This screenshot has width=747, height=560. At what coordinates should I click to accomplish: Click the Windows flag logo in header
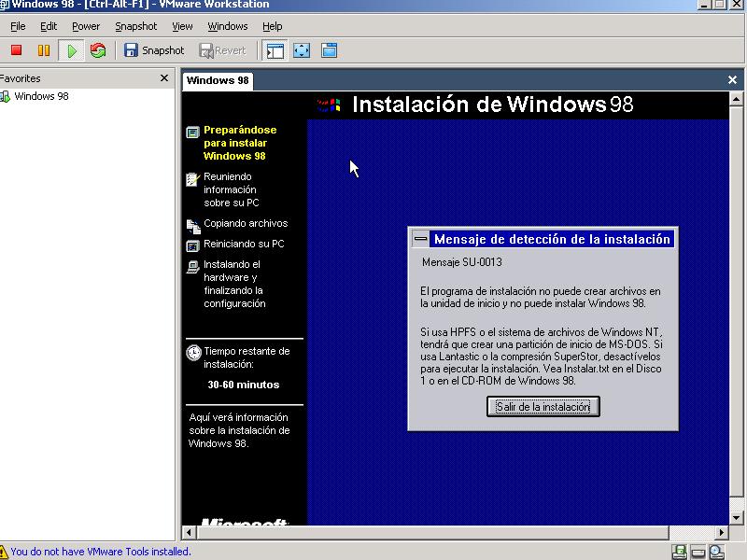(x=329, y=105)
